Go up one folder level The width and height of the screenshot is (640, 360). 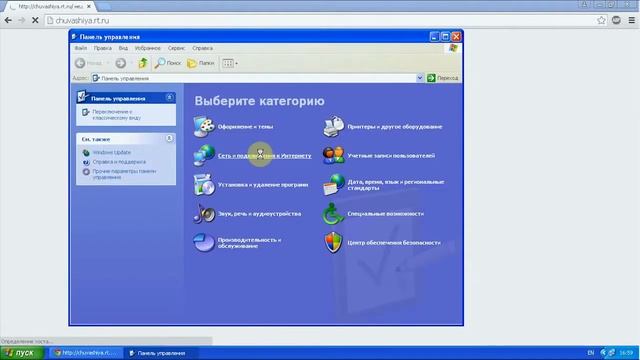[143, 63]
